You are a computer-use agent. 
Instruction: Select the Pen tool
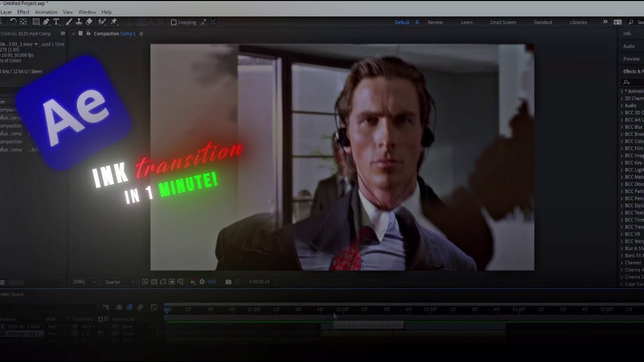click(46, 22)
